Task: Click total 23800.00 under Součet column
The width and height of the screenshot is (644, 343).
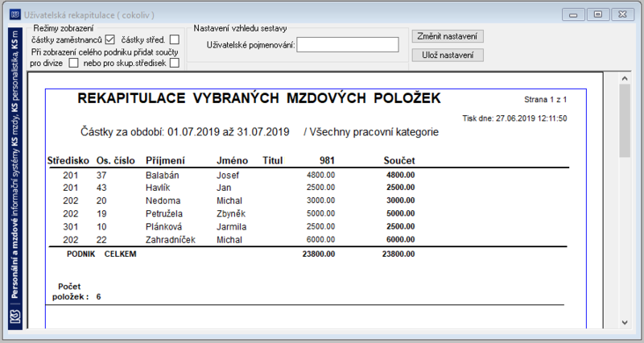Action: [x=398, y=254]
